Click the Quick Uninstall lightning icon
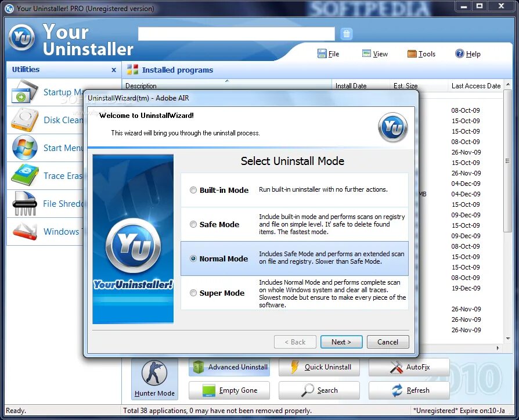 coord(294,367)
